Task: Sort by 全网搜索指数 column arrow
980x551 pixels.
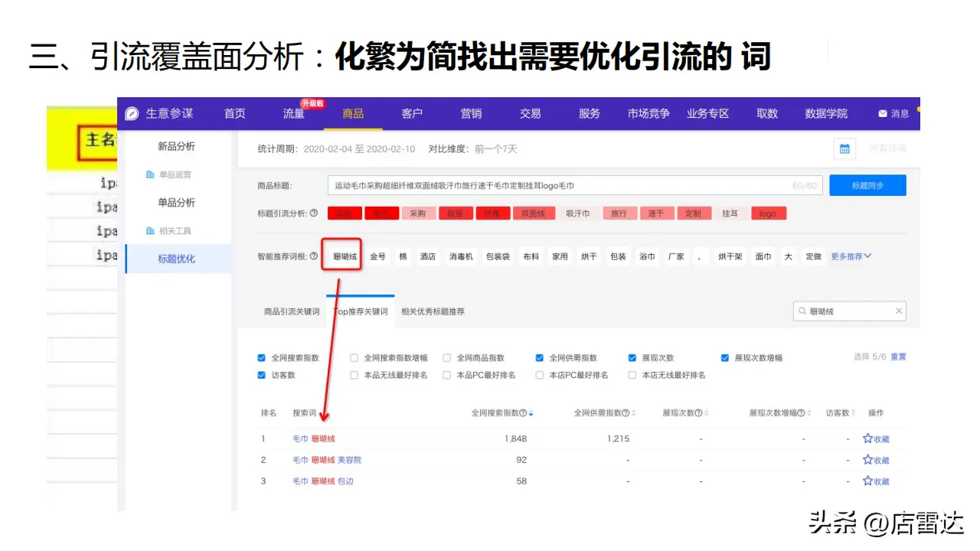Action: pyautogui.click(x=531, y=413)
